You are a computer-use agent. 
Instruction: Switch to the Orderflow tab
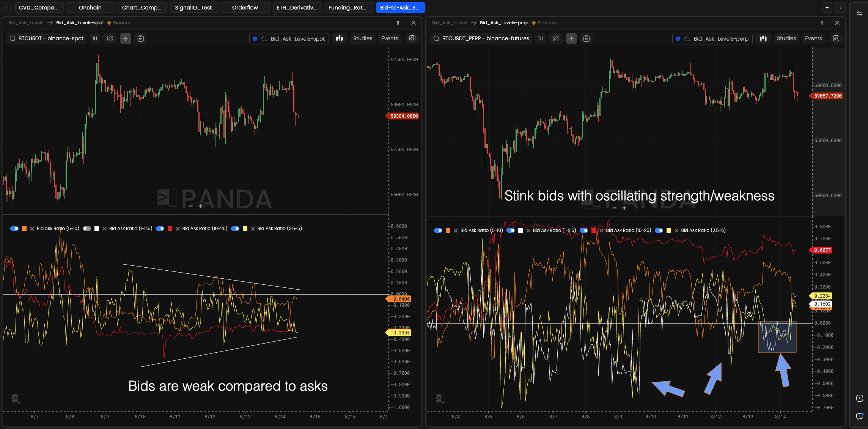pyautogui.click(x=245, y=8)
